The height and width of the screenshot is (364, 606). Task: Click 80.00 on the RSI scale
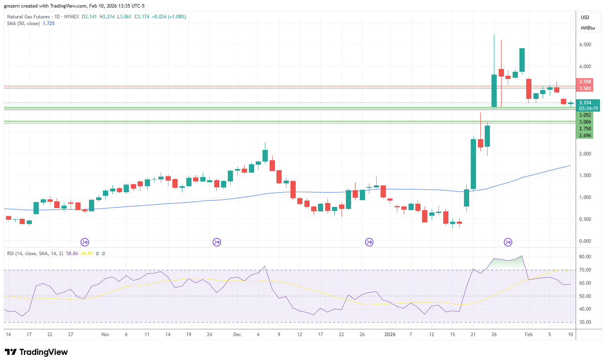[x=585, y=257]
